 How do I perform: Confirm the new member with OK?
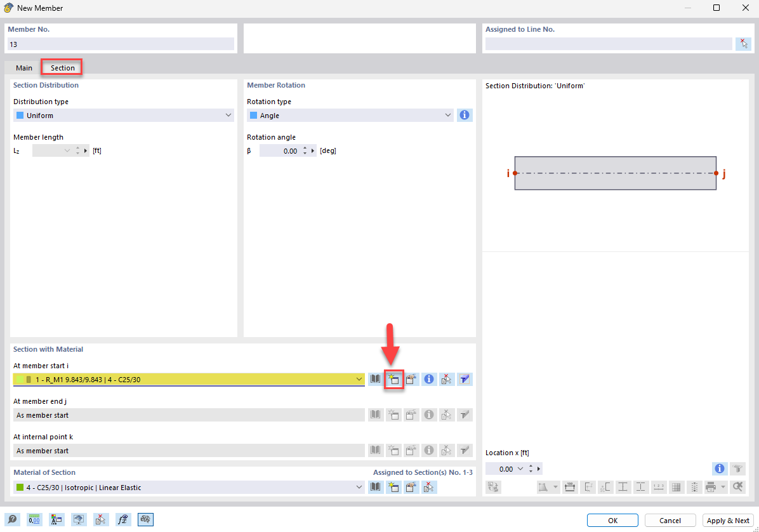[x=612, y=520]
